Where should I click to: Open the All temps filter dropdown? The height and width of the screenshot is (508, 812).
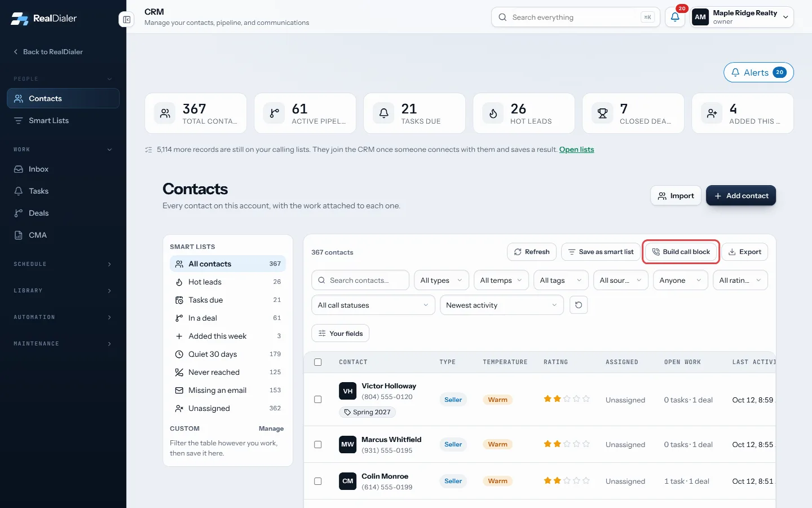point(501,280)
